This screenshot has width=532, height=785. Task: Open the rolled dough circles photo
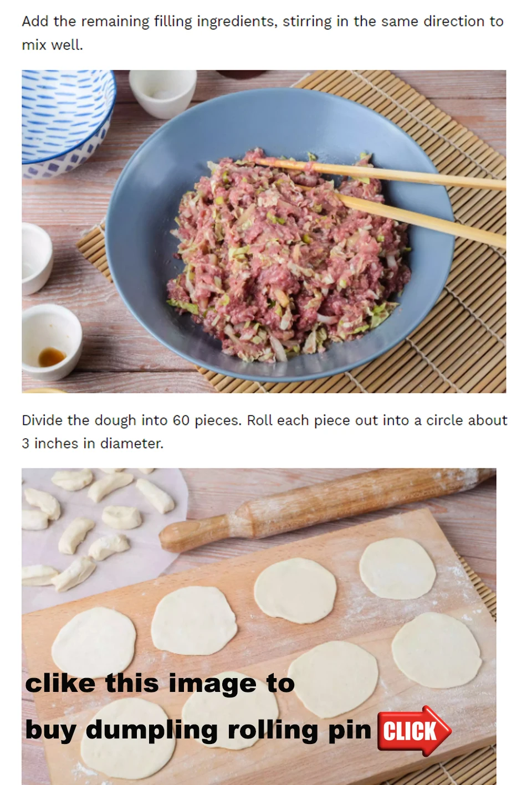(259, 626)
